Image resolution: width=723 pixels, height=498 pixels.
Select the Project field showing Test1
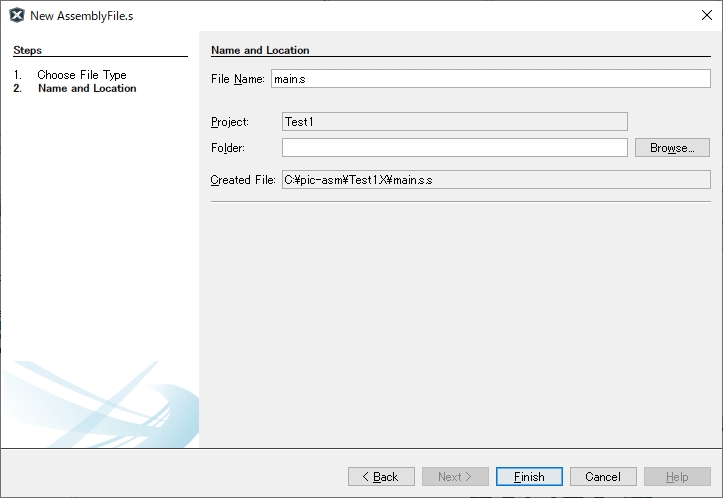[454, 122]
